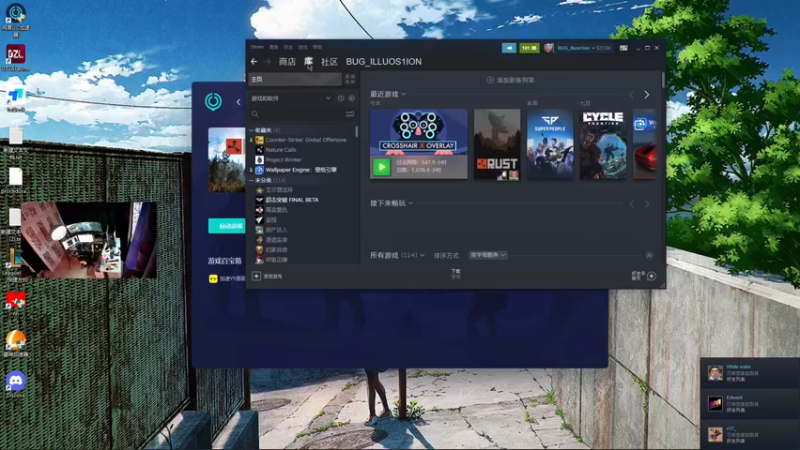Click the blue announcements megaphone button
This screenshot has height=450, width=800.
point(509,48)
